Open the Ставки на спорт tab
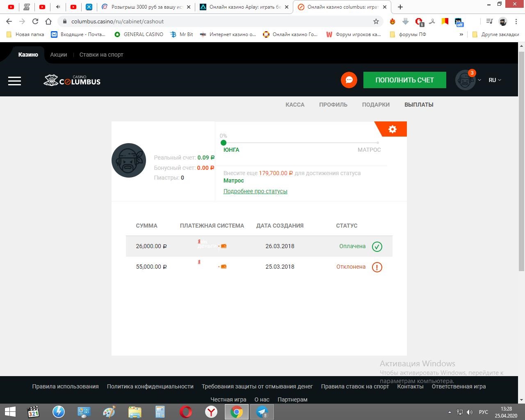Screen dimensions: 525x420 coord(101,55)
